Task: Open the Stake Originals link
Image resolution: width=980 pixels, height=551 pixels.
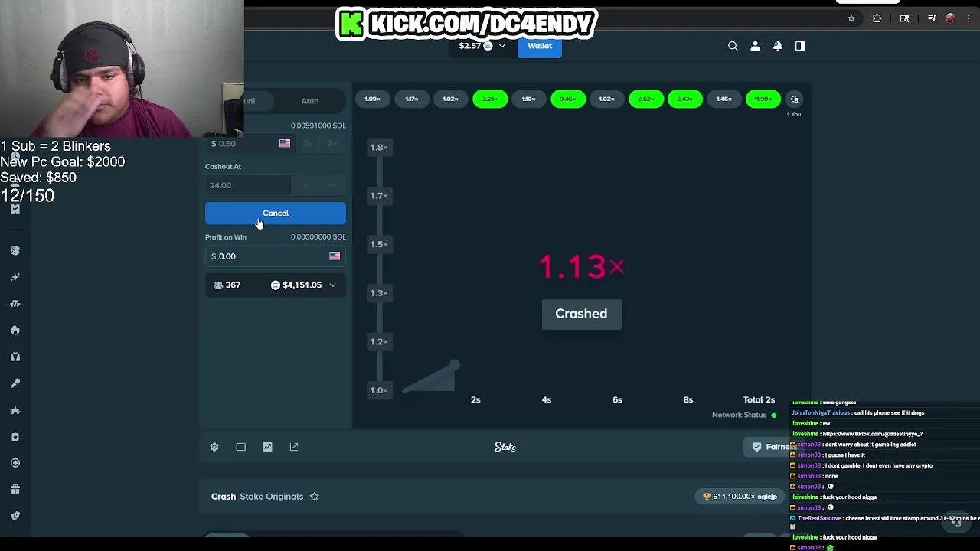Action: 272,497
